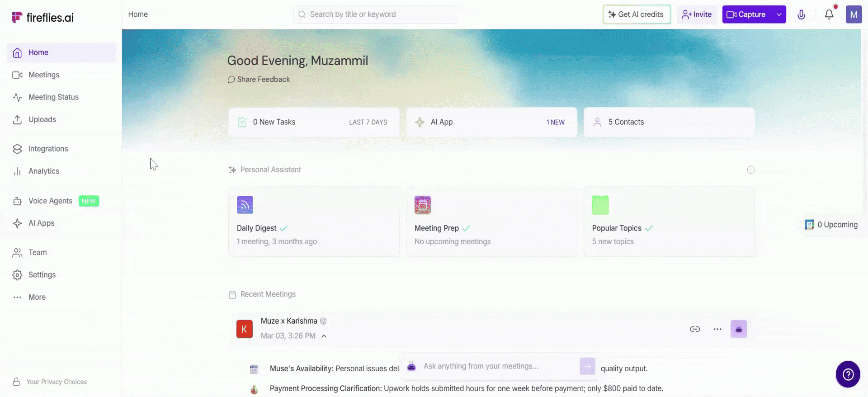868x397 pixels.
Task: Open Uploads section
Action: coord(61,119)
